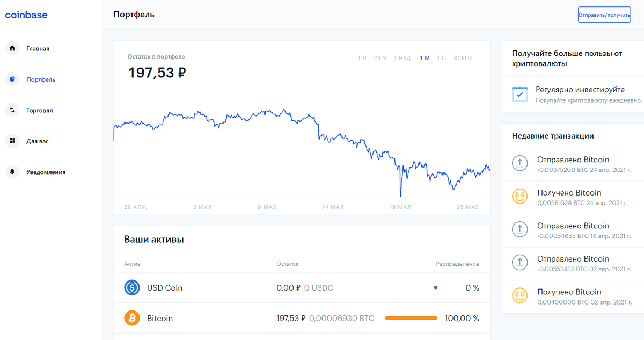This screenshot has width=644, height=340.
Task: Select 1 НЕД. chart range
Action: point(403,58)
